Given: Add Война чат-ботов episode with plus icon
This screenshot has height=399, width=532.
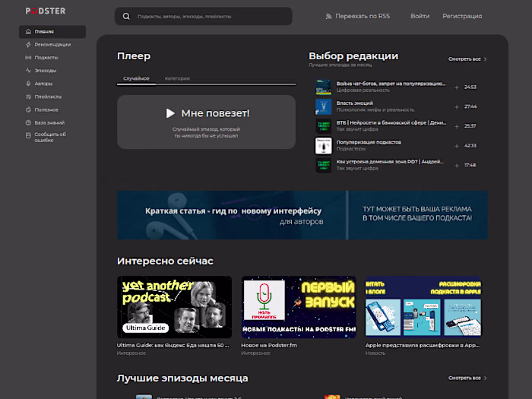Looking at the screenshot, I should tap(457, 87).
